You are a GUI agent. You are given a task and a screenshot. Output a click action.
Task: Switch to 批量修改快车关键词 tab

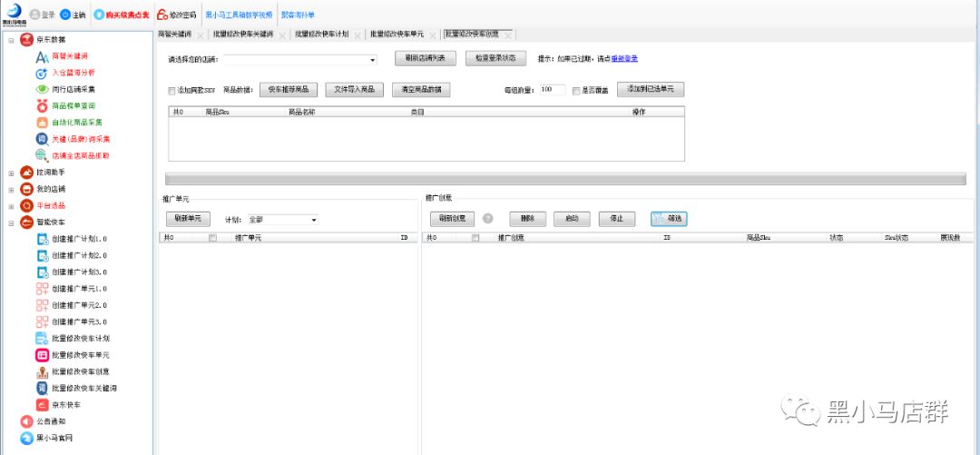[242, 35]
